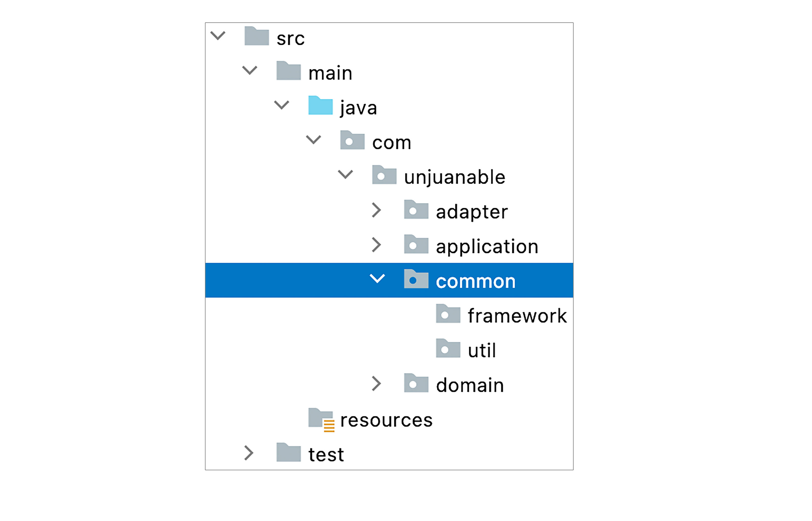Click the main folder icon

pos(288,71)
